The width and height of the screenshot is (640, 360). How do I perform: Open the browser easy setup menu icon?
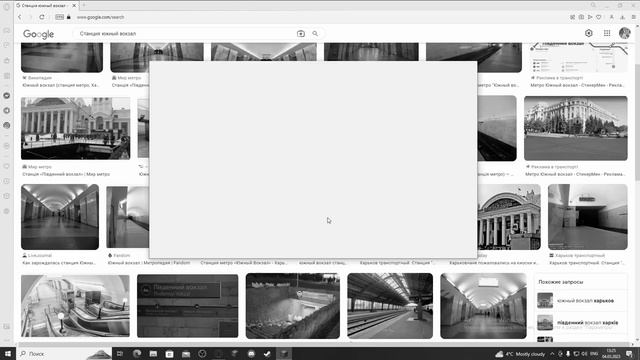click(x=633, y=17)
